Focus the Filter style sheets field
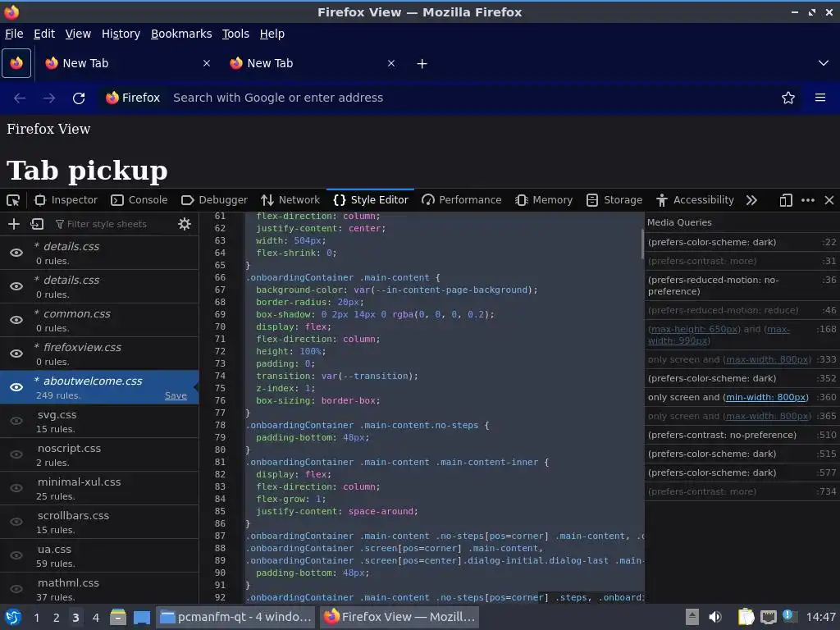The image size is (840, 630). pos(113,224)
